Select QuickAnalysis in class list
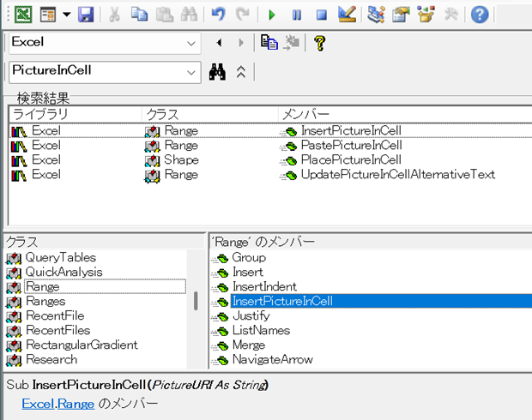This screenshot has height=420, width=532. [x=63, y=272]
